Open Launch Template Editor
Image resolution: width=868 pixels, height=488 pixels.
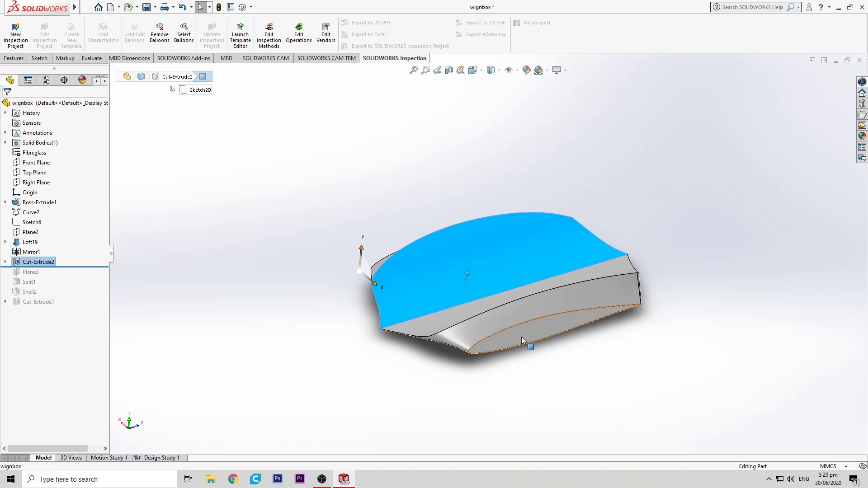click(240, 36)
